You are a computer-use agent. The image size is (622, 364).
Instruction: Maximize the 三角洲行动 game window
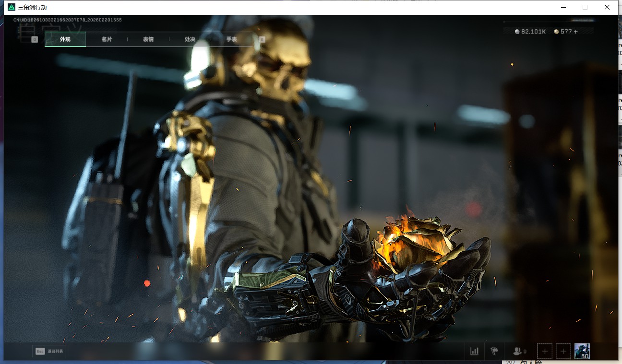[x=585, y=7]
